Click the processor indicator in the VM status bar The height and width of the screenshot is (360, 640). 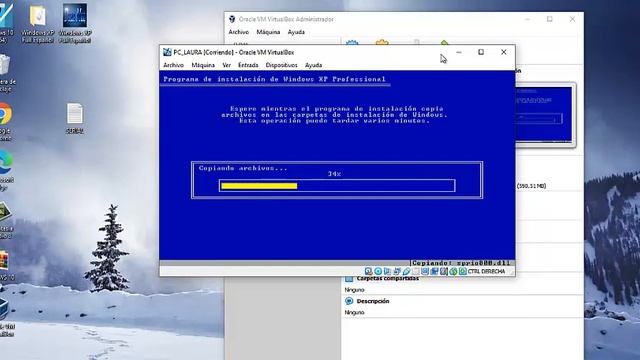pos(443,271)
